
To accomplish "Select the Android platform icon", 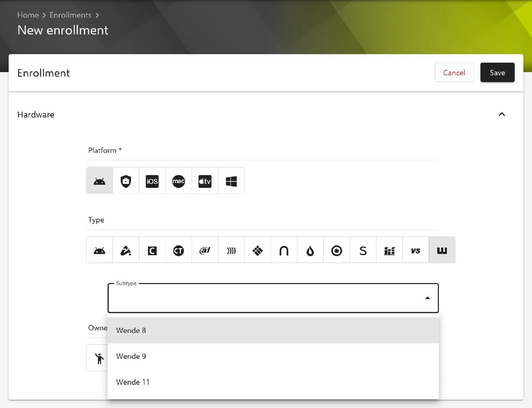I will [x=99, y=180].
